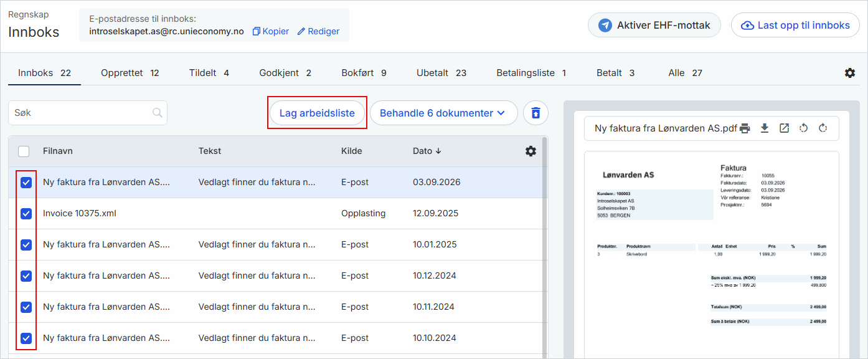This screenshot has height=359, width=868.
Task: Open the Alle tab
Action: (685, 73)
